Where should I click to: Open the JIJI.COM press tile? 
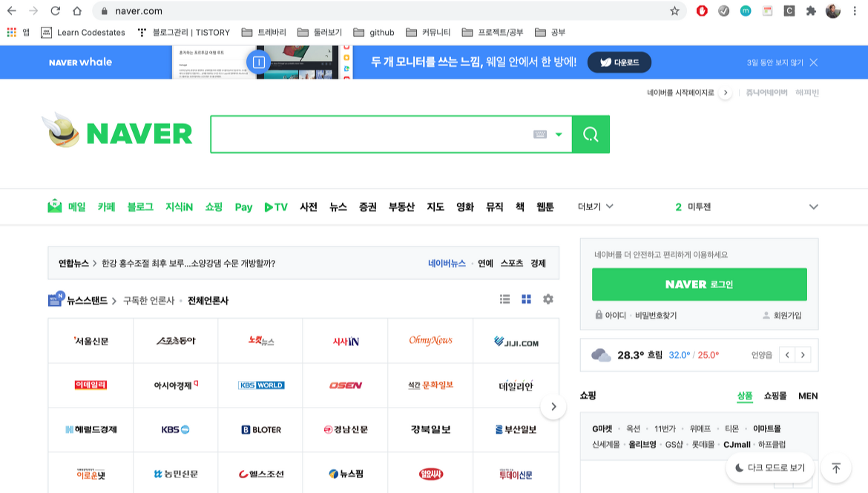pyautogui.click(x=516, y=341)
